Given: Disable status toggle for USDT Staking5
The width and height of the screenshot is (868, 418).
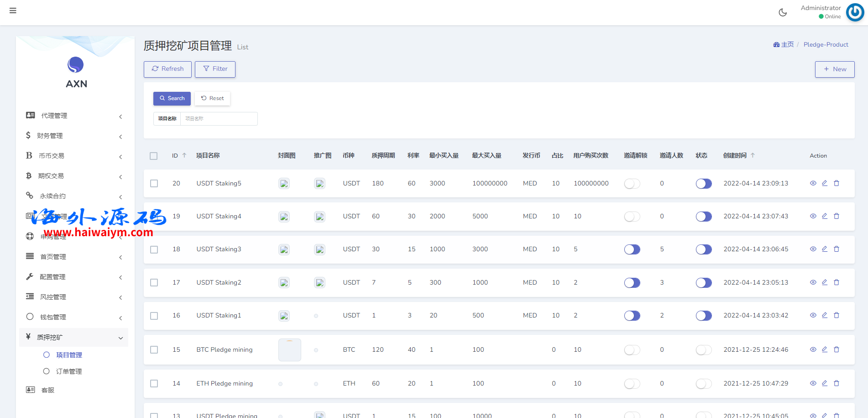Looking at the screenshot, I should point(703,184).
